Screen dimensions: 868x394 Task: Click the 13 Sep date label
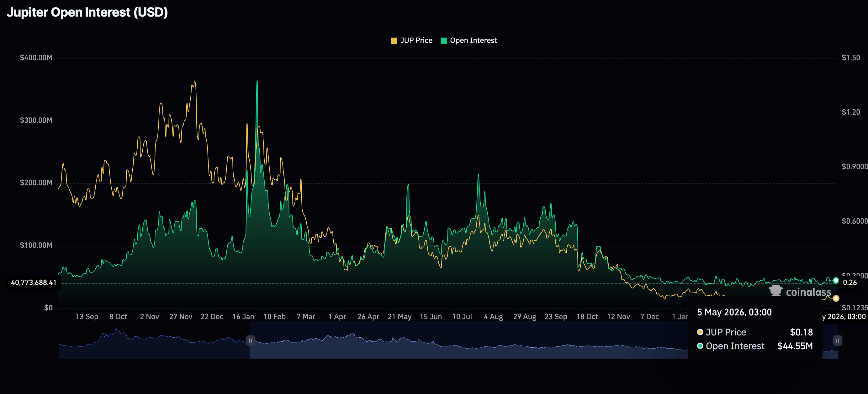pyautogui.click(x=87, y=317)
